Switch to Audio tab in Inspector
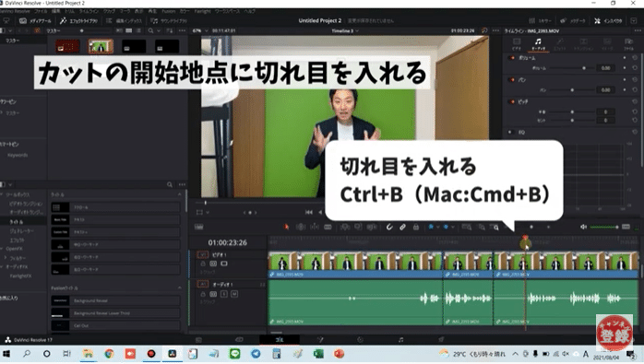 click(538, 44)
